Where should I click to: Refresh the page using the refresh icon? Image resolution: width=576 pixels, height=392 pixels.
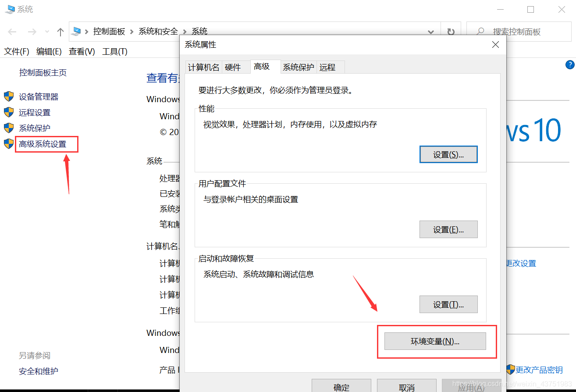click(451, 31)
